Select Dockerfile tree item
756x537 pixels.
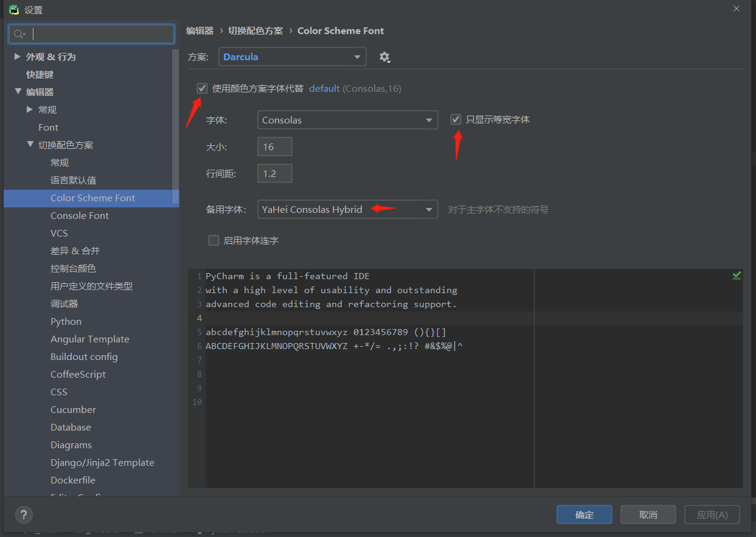coord(73,480)
